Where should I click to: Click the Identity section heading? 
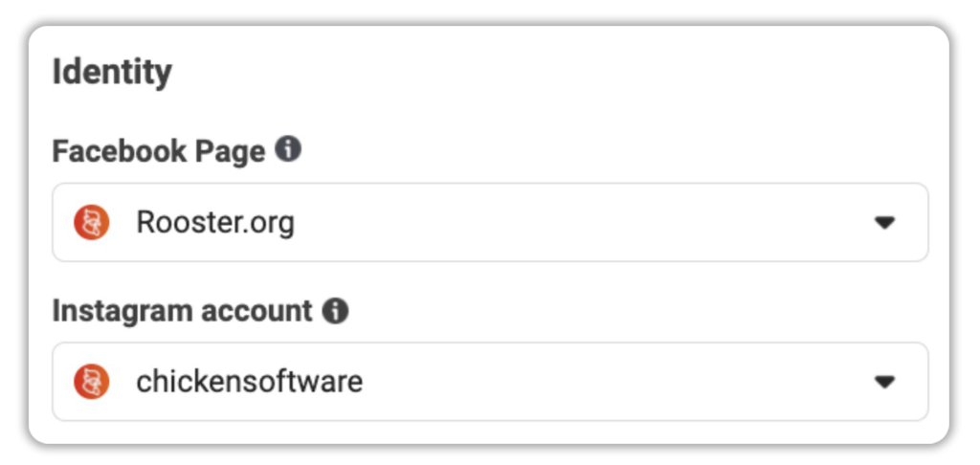pos(112,72)
